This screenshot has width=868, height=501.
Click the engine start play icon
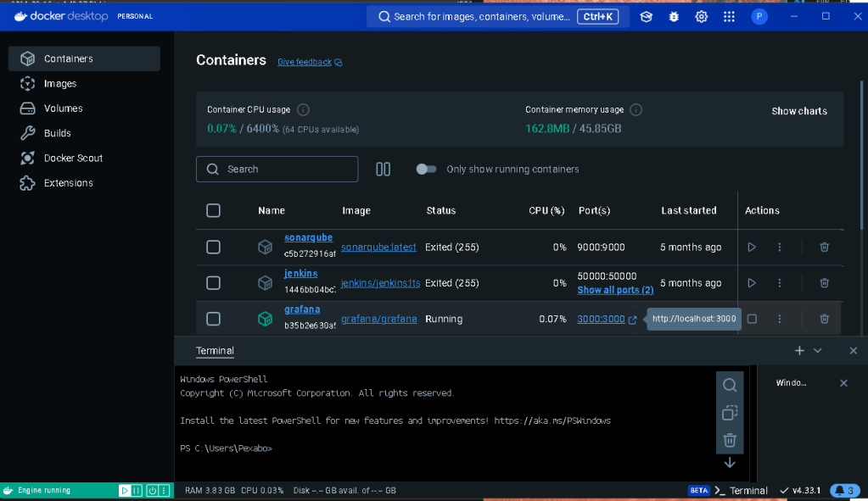coord(125,491)
